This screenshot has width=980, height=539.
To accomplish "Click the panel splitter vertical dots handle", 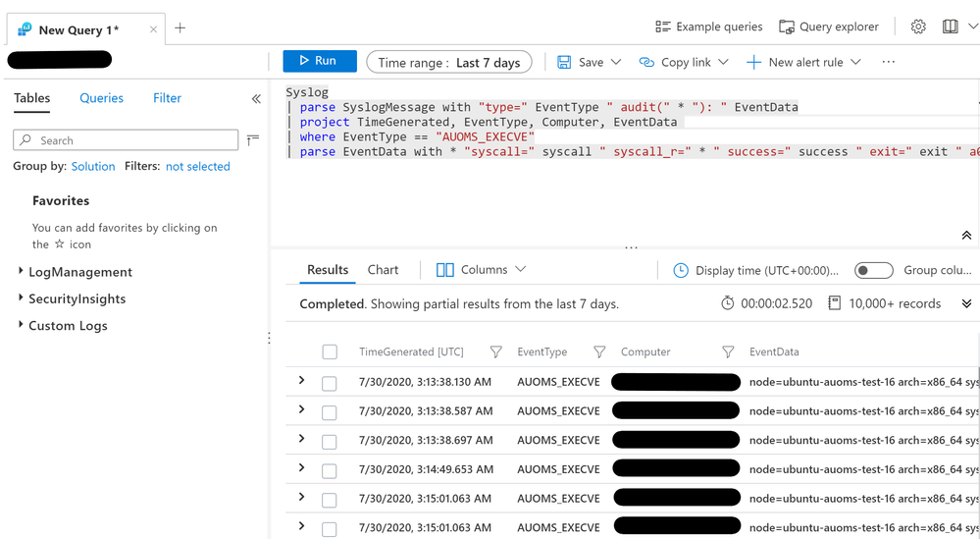I will point(269,339).
